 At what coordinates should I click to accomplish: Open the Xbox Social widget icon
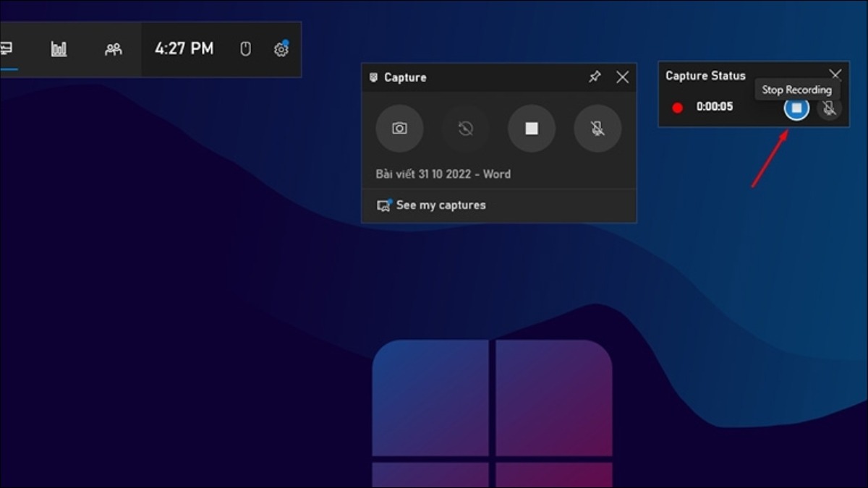click(x=113, y=49)
